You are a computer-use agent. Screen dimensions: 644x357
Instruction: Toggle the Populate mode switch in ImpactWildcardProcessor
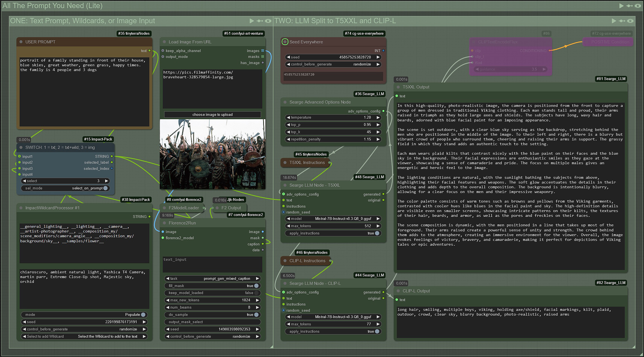point(143,314)
